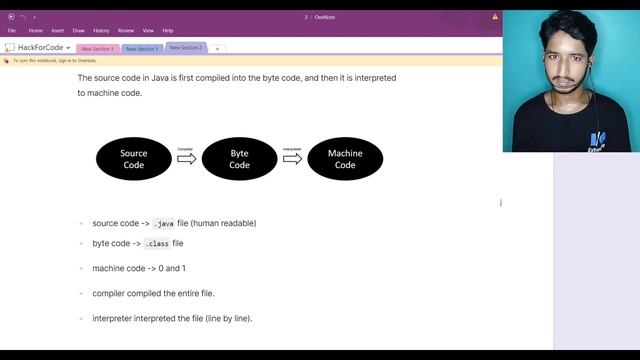The image size is (640, 360).
Task: Open the Customize Quick Access Toolbar arrow
Action: pos(35,17)
